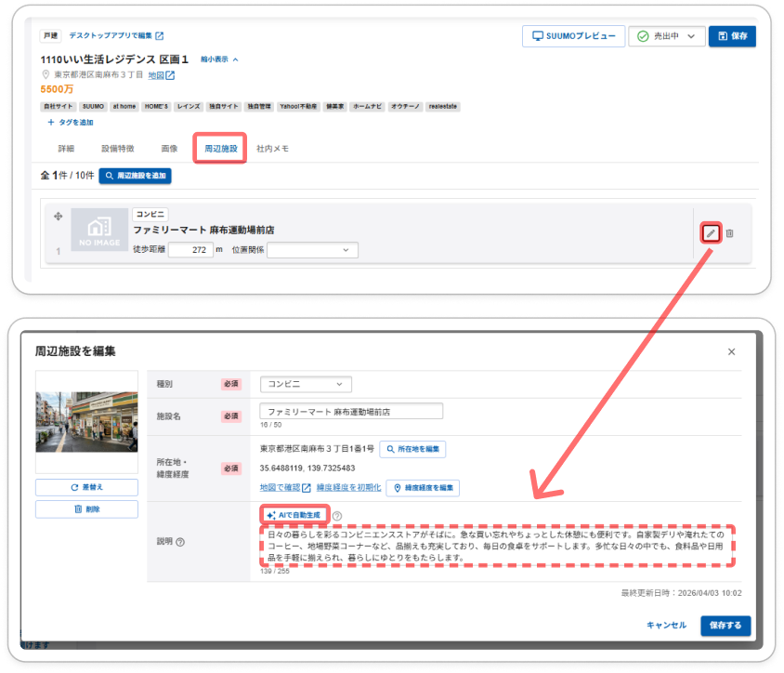
Task: Click address text 東京都港区南麻布３丁目1番1号
Action: coord(317,449)
